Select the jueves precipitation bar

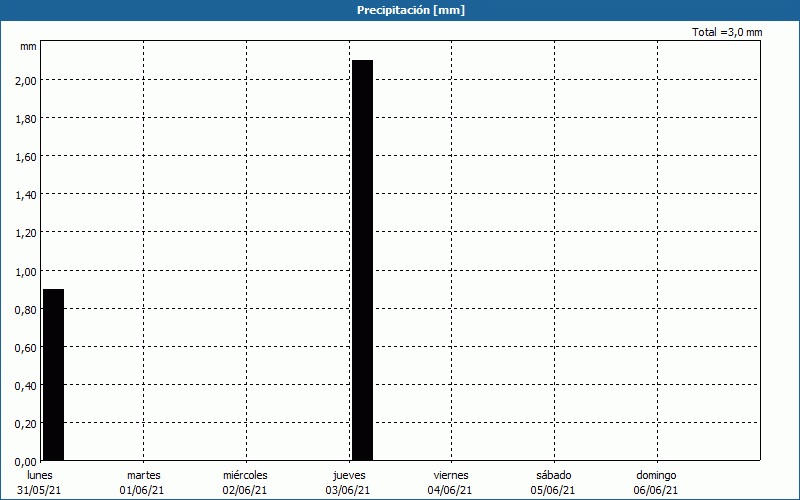[x=362, y=260]
